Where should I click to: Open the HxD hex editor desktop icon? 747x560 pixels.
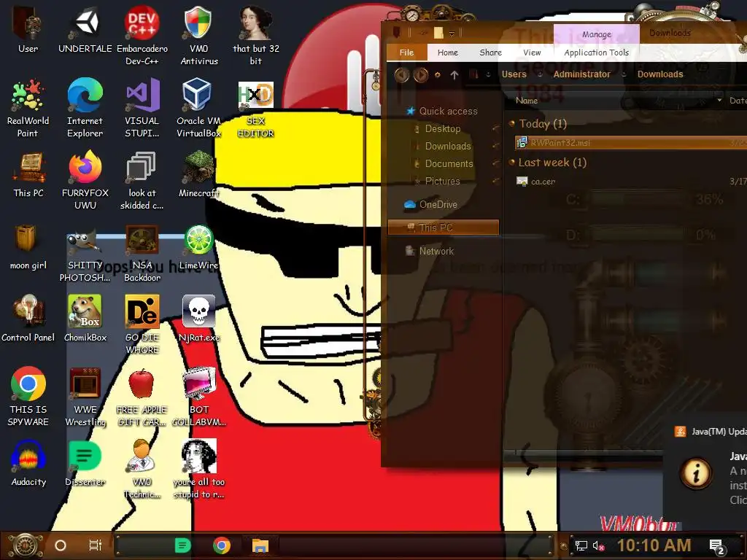tap(256, 108)
